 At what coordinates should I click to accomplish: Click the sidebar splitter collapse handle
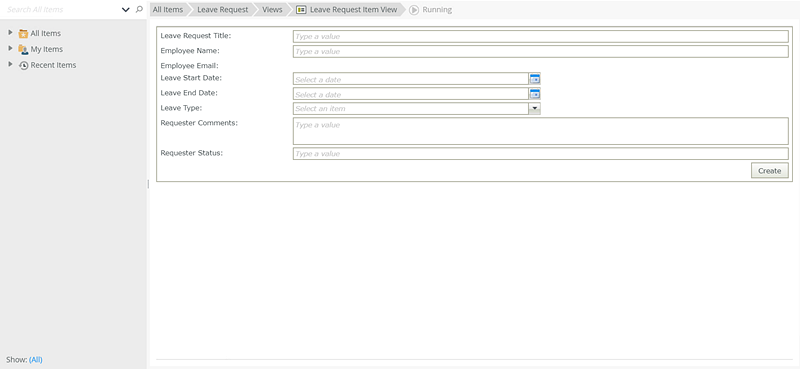pos(148,184)
